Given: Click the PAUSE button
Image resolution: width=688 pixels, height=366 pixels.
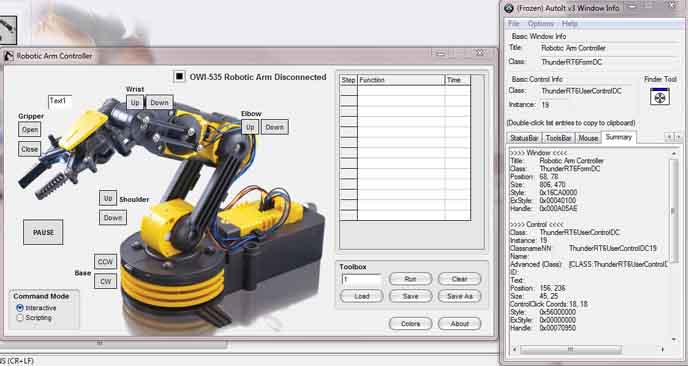Looking at the screenshot, I should pyautogui.click(x=43, y=232).
